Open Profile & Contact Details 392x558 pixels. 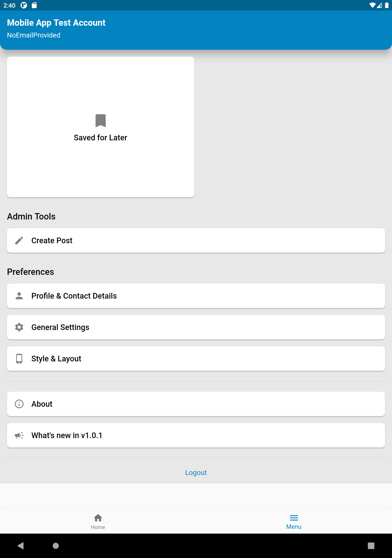click(x=196, y=296)
